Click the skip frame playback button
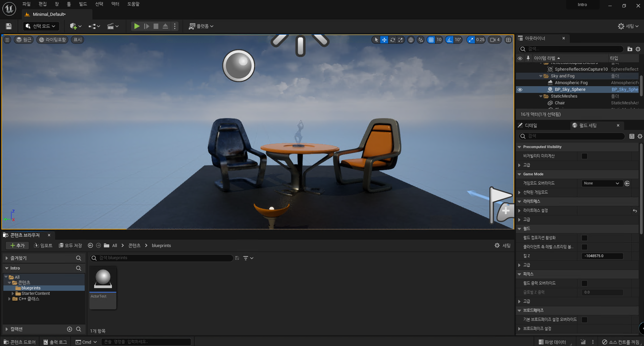This screenshot has height=346, width=644. 147,26
